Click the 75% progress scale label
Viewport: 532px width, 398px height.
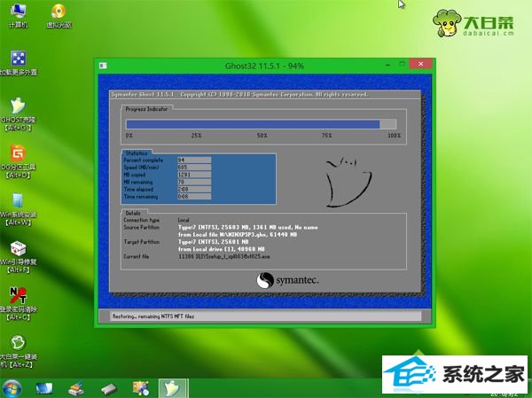tap(326, 136)
